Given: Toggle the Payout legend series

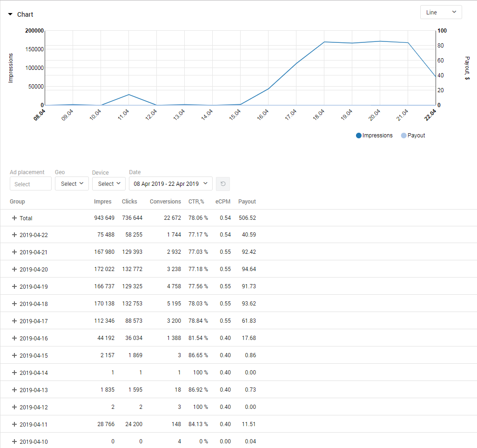Looking at the screenshot, I should (413, 136).
